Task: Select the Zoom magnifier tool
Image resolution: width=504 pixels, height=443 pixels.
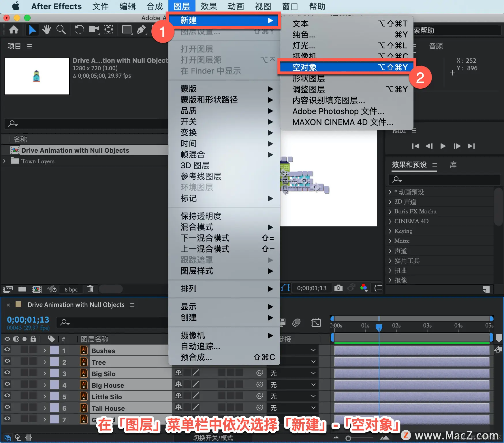Action: click(x=61, y=29)
